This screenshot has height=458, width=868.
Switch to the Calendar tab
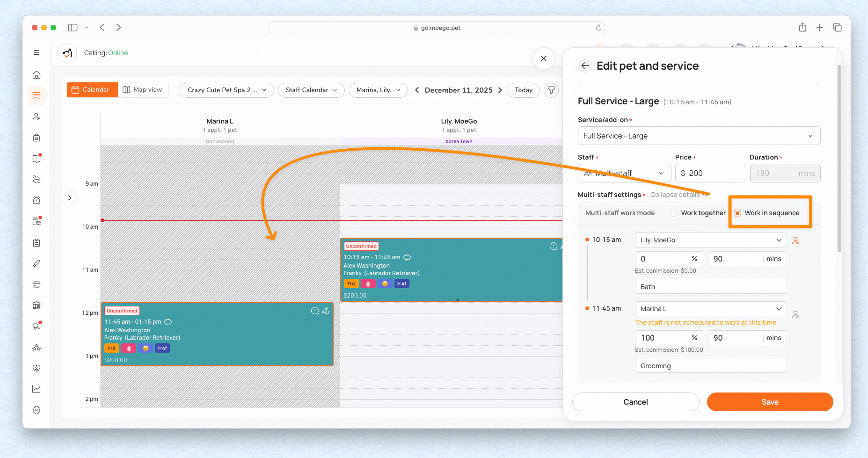pyautogui.click(x=92, y=90)
